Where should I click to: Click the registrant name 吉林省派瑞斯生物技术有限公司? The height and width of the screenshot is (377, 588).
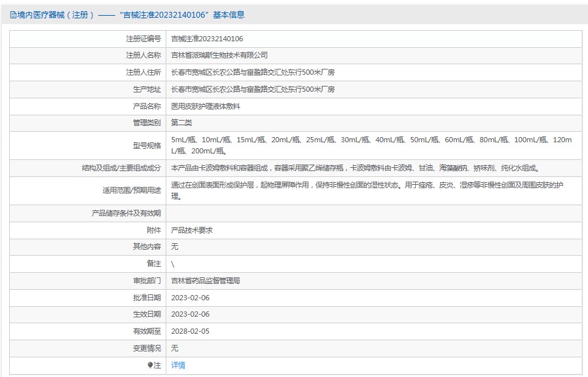click(x=219, y=56)
